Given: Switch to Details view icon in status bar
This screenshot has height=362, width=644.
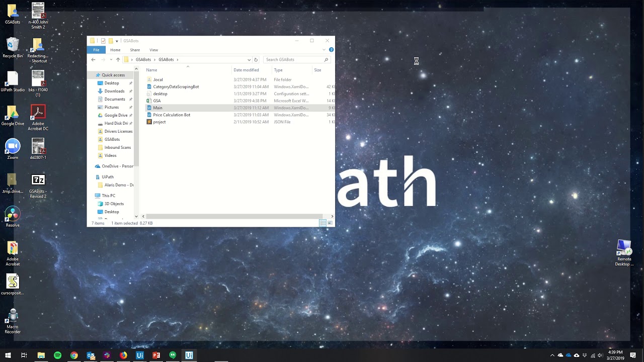Looking at the screenshot, I should [x=323, y=223].
